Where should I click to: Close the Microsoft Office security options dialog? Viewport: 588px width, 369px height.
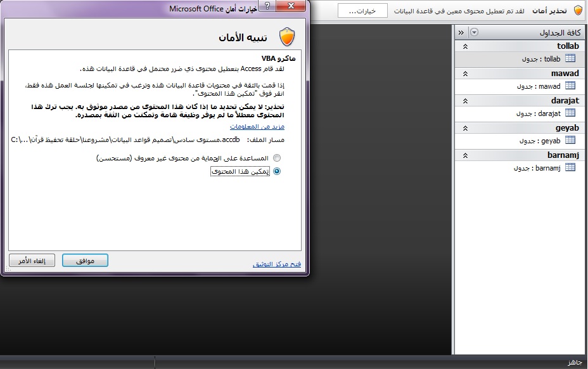(x=291, y=6)
